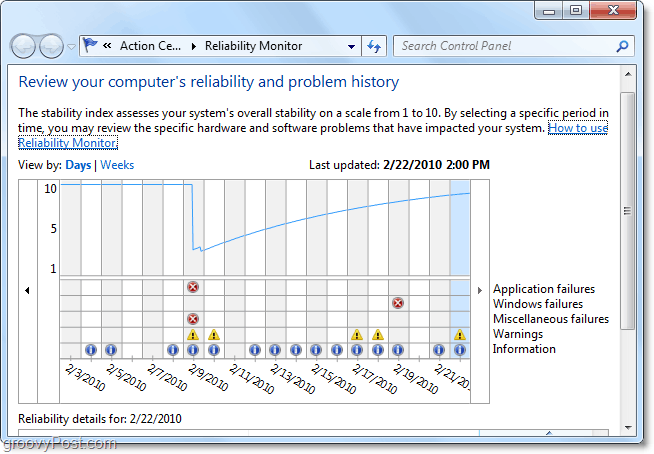Click the vertical scrollbar thumb
Image resolution: width=654 pixels, height=454 pixels.
(x=628, y=211)
